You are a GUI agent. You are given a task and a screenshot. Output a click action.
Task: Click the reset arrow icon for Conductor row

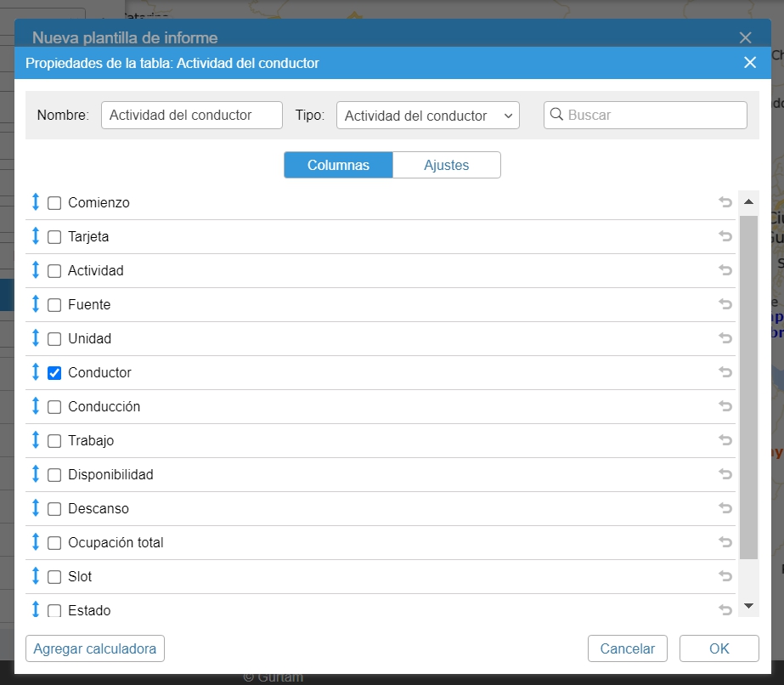(725, 372)
